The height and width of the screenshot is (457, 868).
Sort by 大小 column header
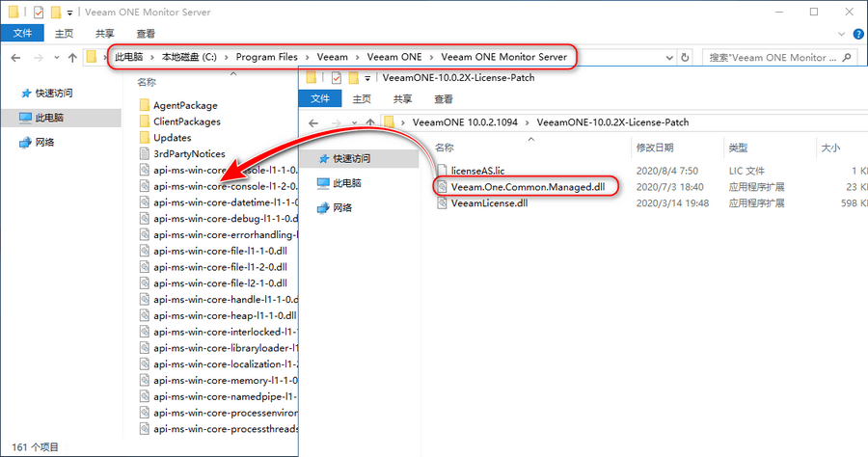[x=830, y=148]
